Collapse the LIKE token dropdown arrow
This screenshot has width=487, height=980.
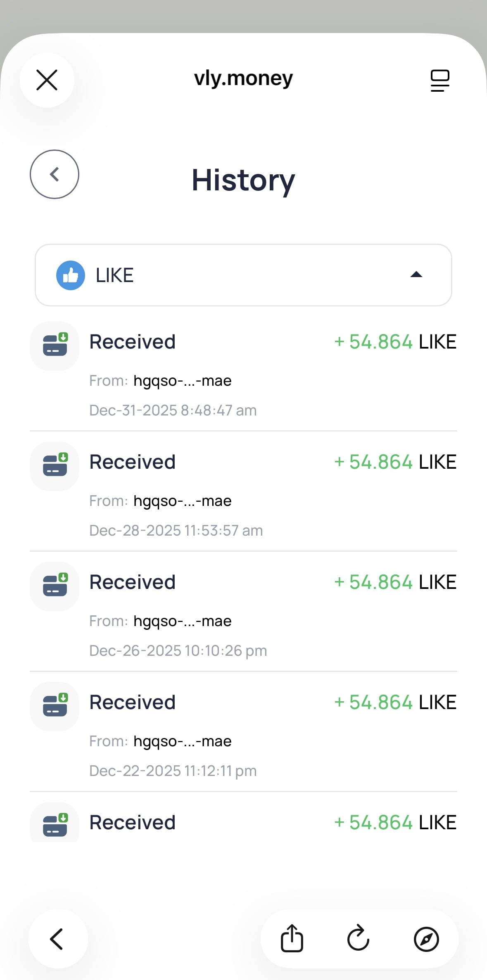(x=416, y=275)
